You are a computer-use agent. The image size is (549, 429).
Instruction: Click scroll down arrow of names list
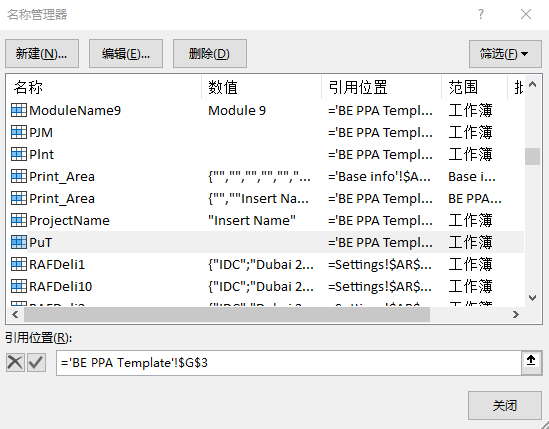(x=533, y=298)
